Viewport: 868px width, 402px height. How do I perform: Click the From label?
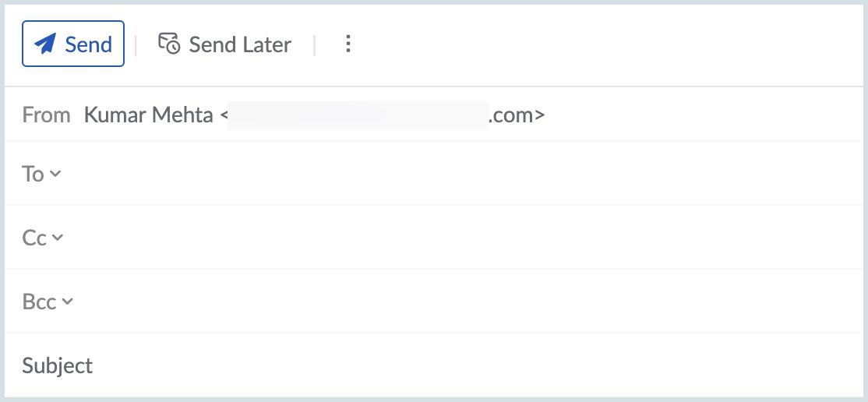point(47,115)
